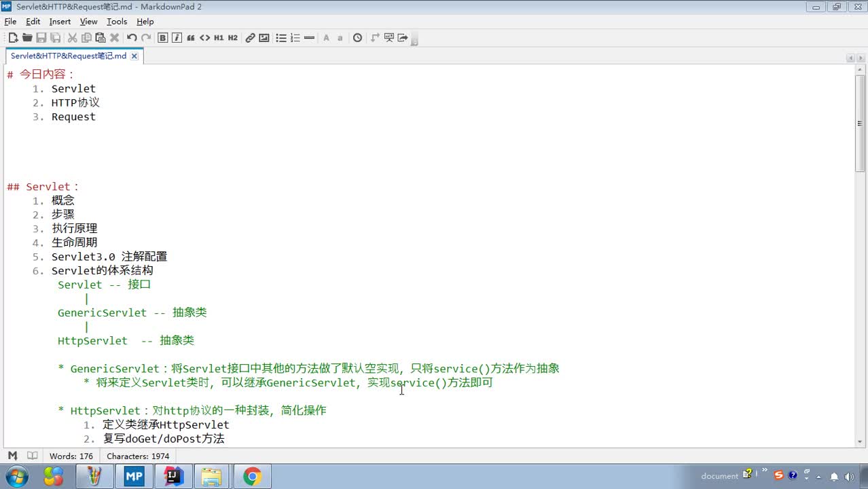Image resolution: width=868 pixels, height=489 pixels.
Task: Open Google Chrome from the taskbar
Action: pos(252,476)
